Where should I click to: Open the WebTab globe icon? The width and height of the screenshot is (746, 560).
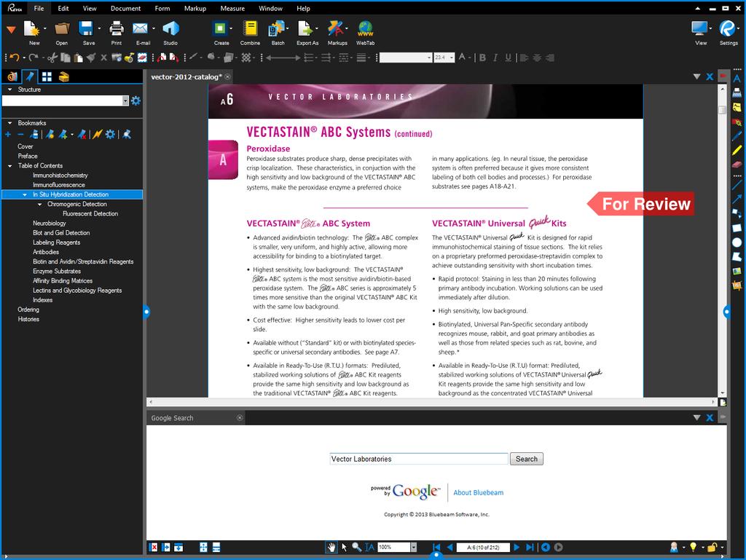coord(366,28)
